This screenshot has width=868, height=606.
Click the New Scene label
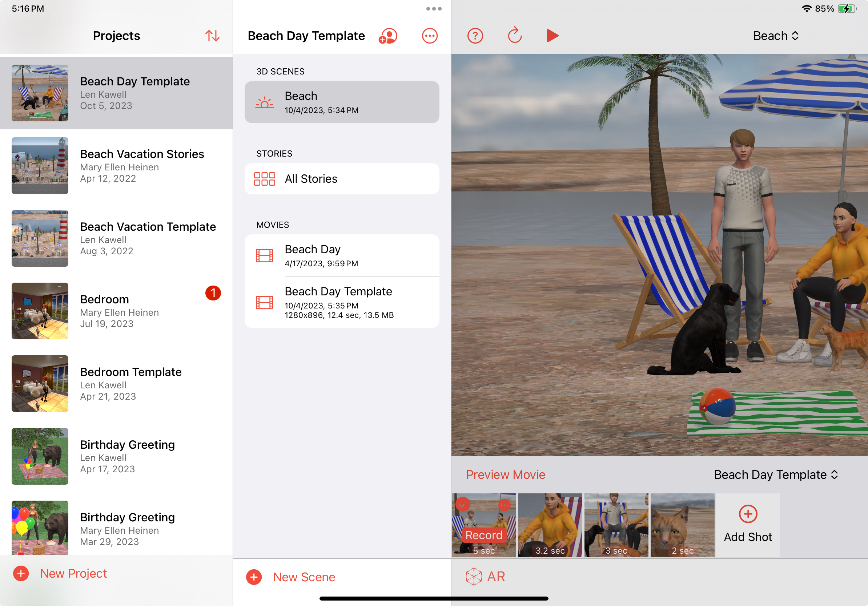tap(304, 577)
